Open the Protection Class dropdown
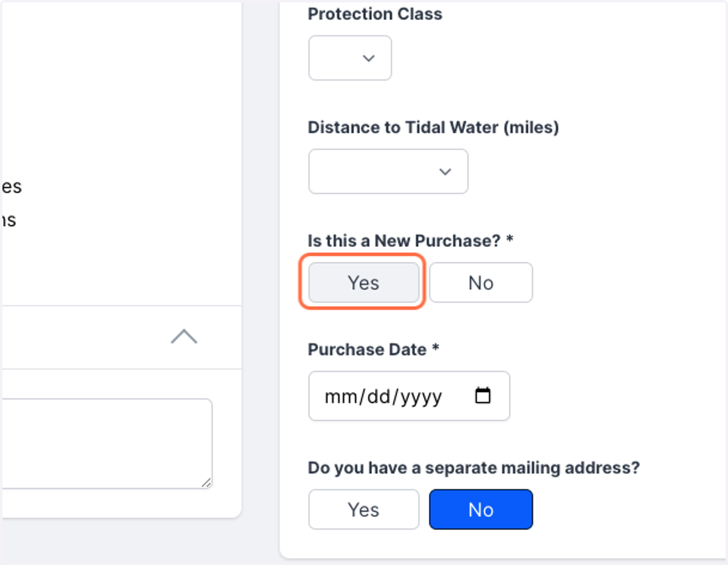The image size is (728, 565). (x=350, y=58)
